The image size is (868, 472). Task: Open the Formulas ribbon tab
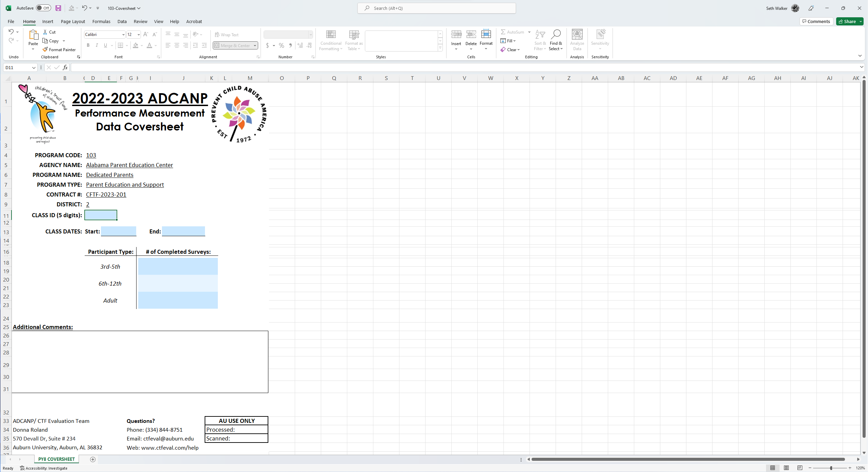coord(101,21)
